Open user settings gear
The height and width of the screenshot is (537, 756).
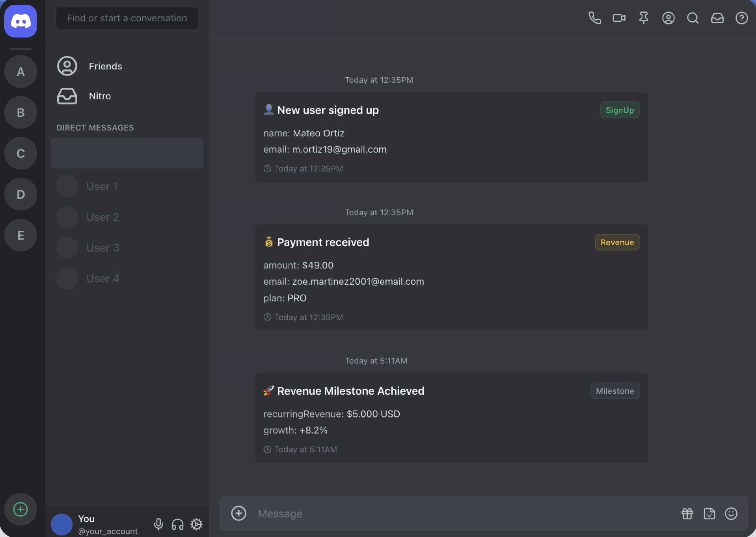point(196,524)
